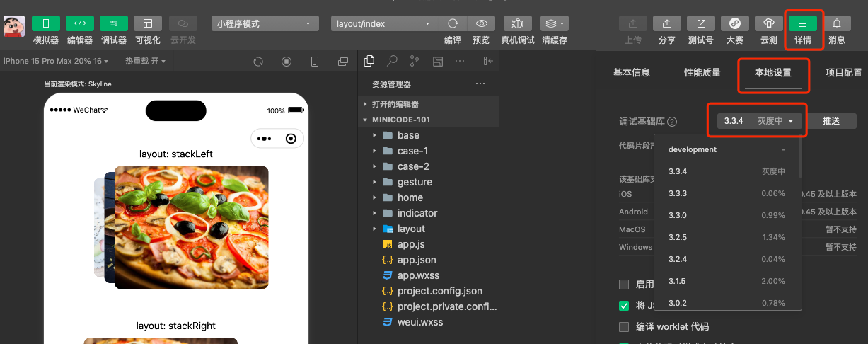Switch to the 本地设置 tab
Screen dimensions: 868x344
pyautogui.click(x=773, y=73)
